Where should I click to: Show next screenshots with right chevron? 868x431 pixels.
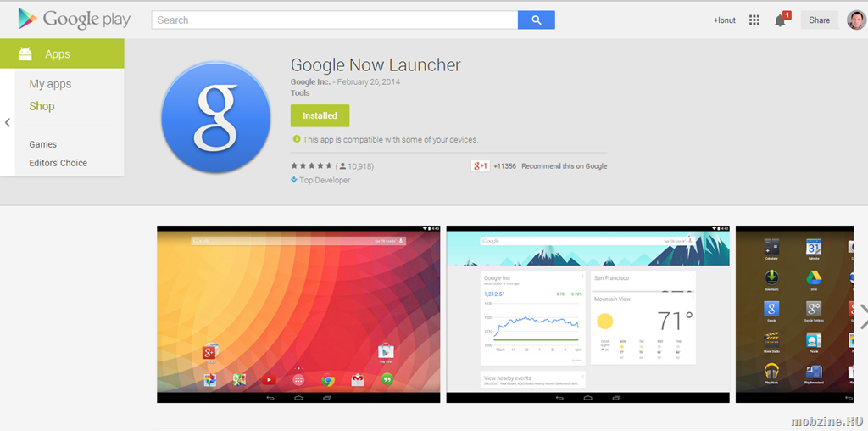pyautogui.click(x=863, y=316)
